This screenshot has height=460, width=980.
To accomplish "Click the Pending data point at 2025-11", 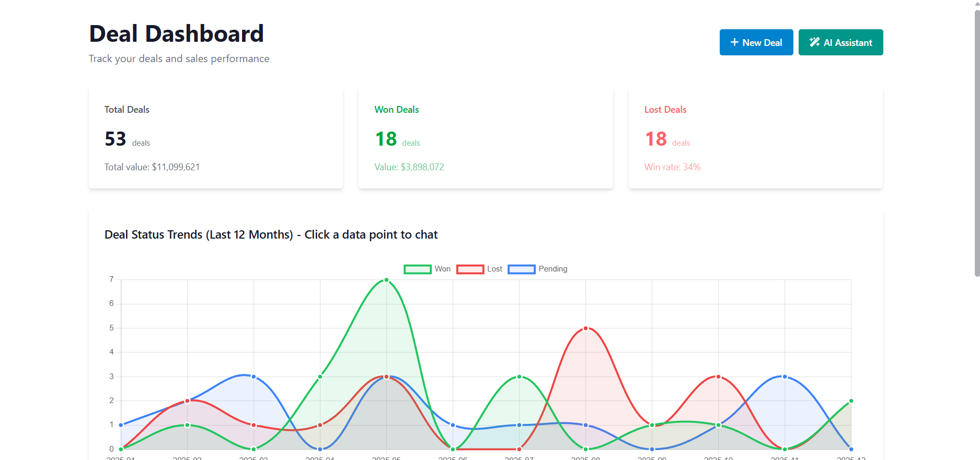I will tap(785, 376).
